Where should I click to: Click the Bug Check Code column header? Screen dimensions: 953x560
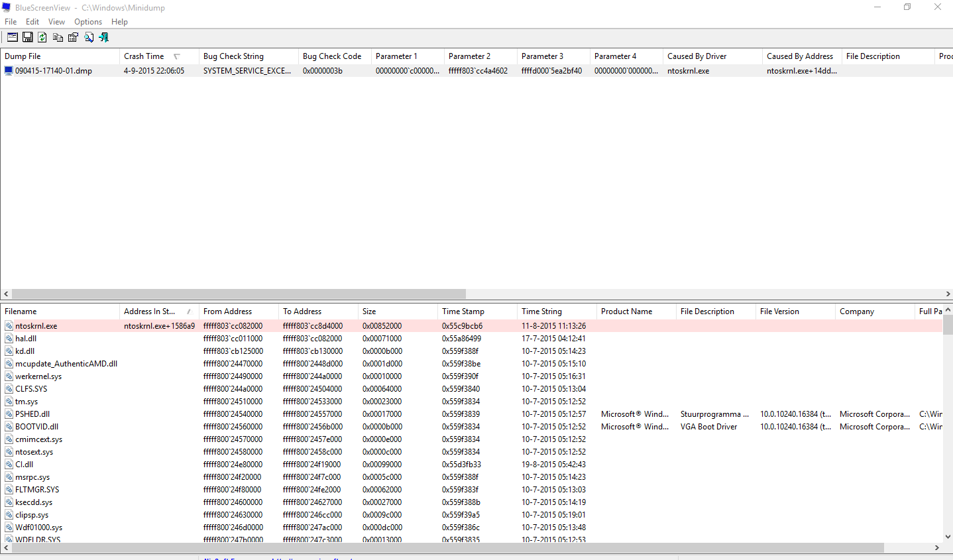click(335, 56)
